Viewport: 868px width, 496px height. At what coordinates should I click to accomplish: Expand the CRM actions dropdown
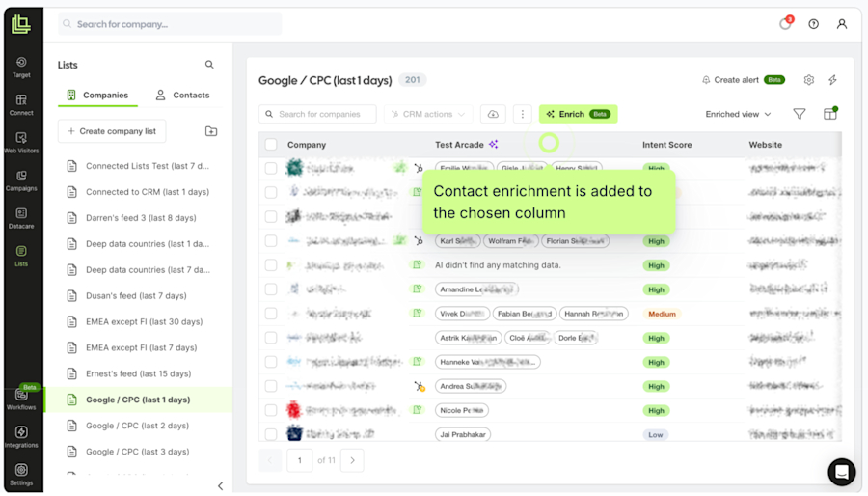(x=428, y=114)
